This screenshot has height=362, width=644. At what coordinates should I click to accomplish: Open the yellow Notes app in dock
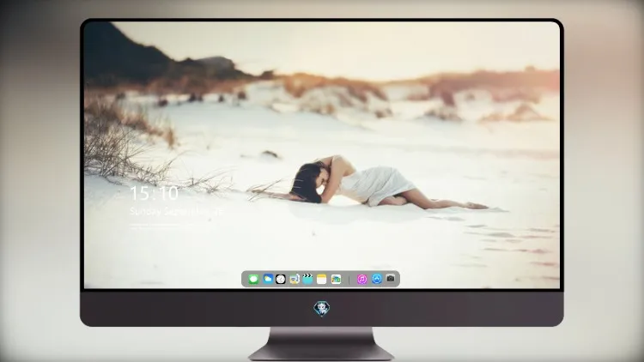[322, 279]
